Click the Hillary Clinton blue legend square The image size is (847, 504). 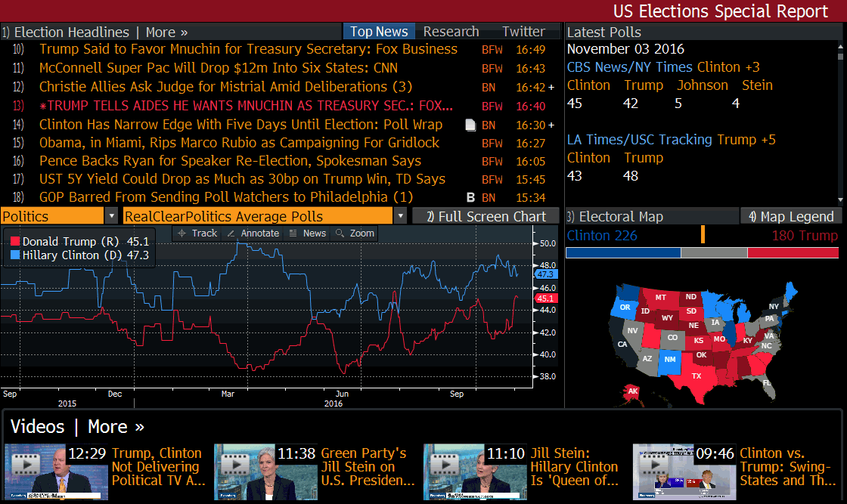pyautogui.click(x=15, y=255)
